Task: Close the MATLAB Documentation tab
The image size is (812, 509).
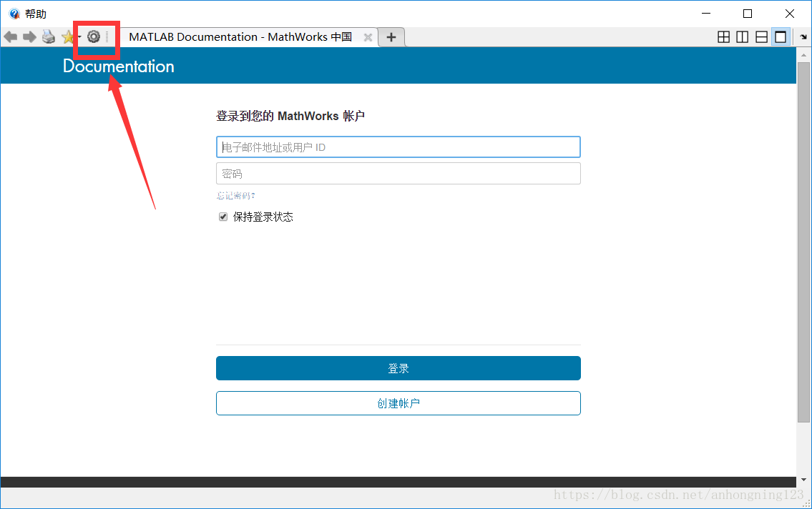Action: pyautogui.click(x=368, y=36)
